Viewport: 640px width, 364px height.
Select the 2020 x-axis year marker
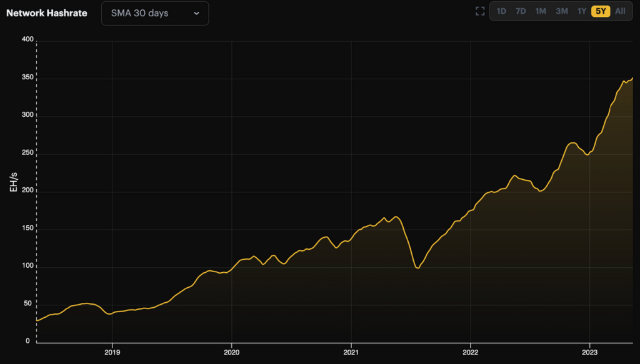[232, 352]
